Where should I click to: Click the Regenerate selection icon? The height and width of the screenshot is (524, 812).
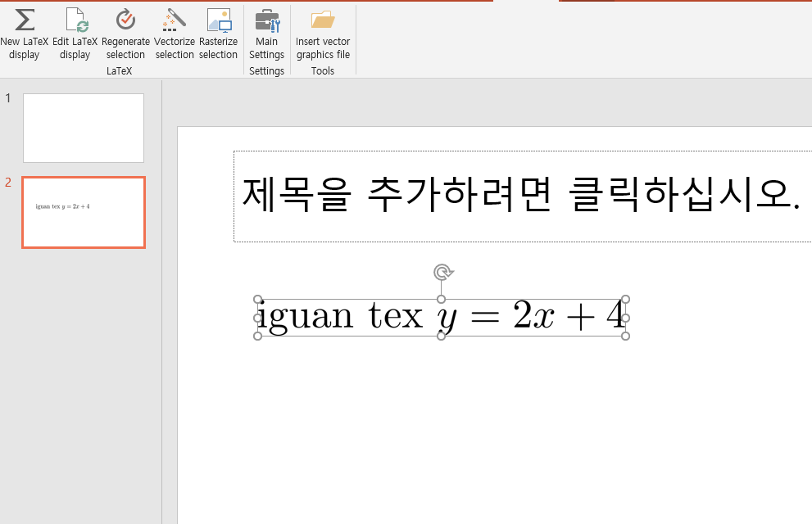point(125,33)
